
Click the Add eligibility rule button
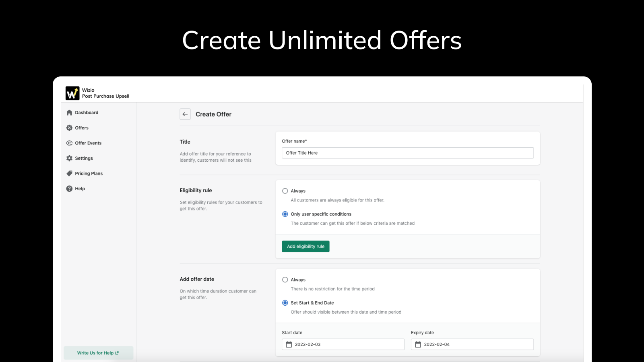pyautogui.click(x=305, y=246)
